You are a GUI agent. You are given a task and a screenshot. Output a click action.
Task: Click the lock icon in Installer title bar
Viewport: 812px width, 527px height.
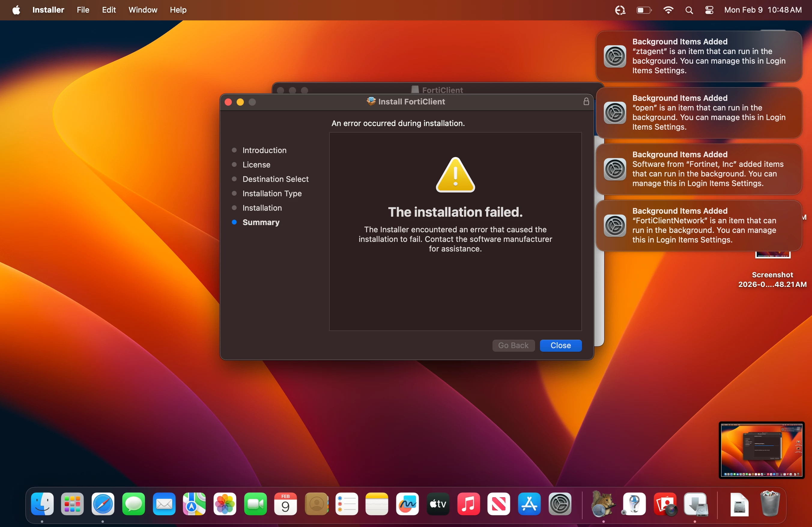click(x=586, y=101)
